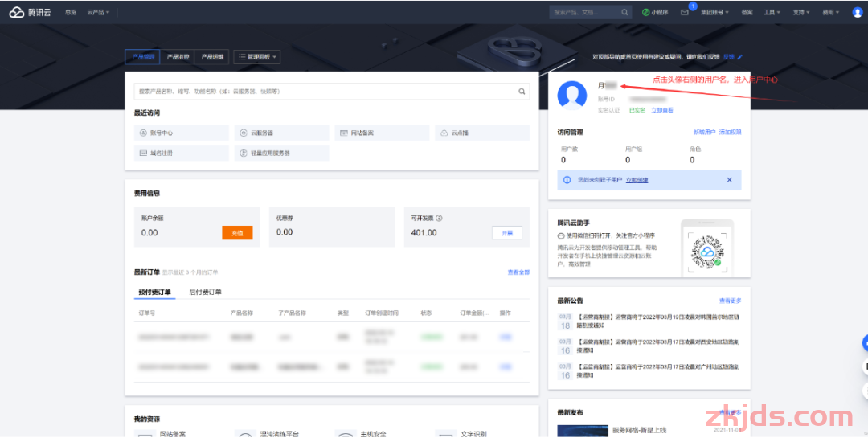Click the large blue profile avatar
The image size is (868, 442).
point(572,95)
